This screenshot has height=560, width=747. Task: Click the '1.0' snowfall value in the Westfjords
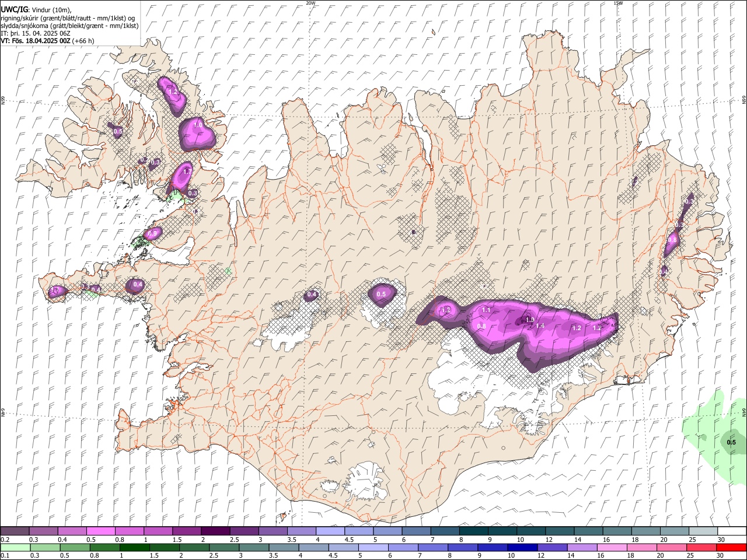[x=198, y=125]
